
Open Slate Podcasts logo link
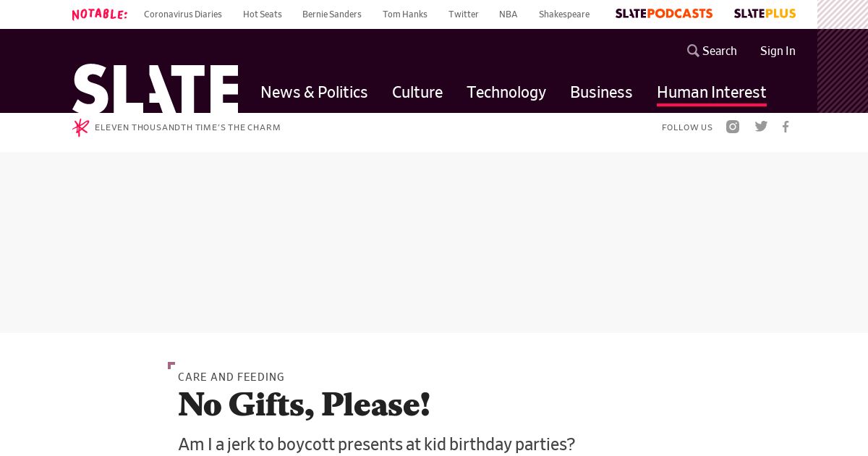click(663, 14)
